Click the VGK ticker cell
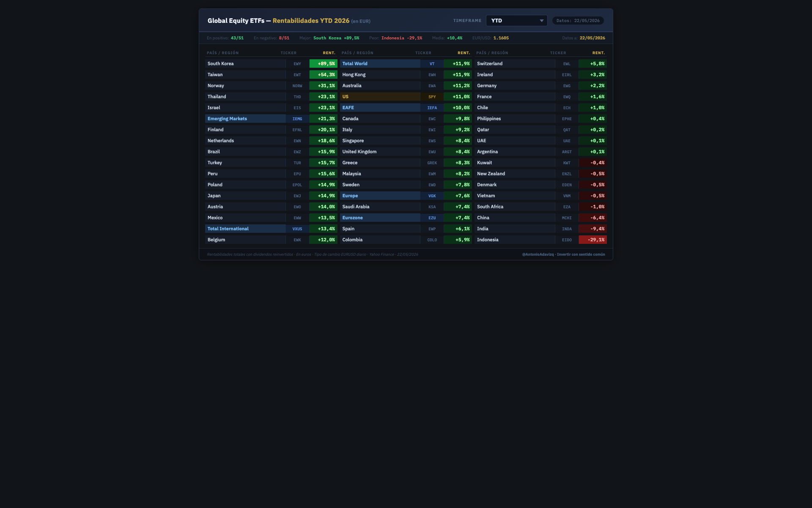 432,196
